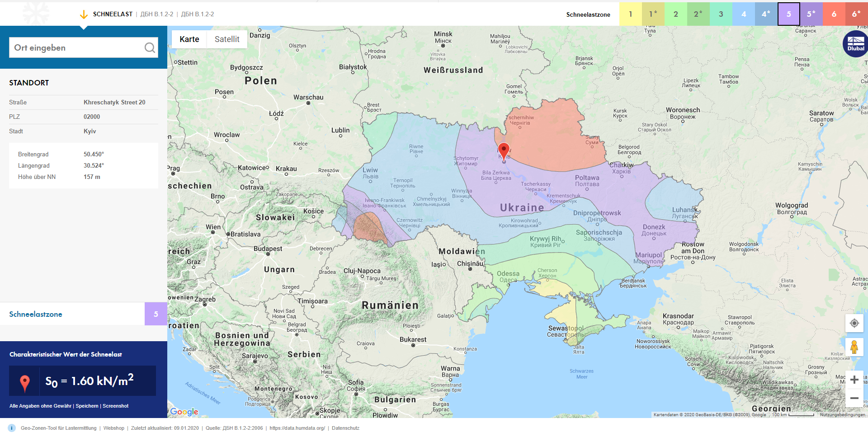This screenshot has height=437, width=868.
Task: Toggle Schneelastzone 5 in the zone bar
Action: (x=788, y=14)
